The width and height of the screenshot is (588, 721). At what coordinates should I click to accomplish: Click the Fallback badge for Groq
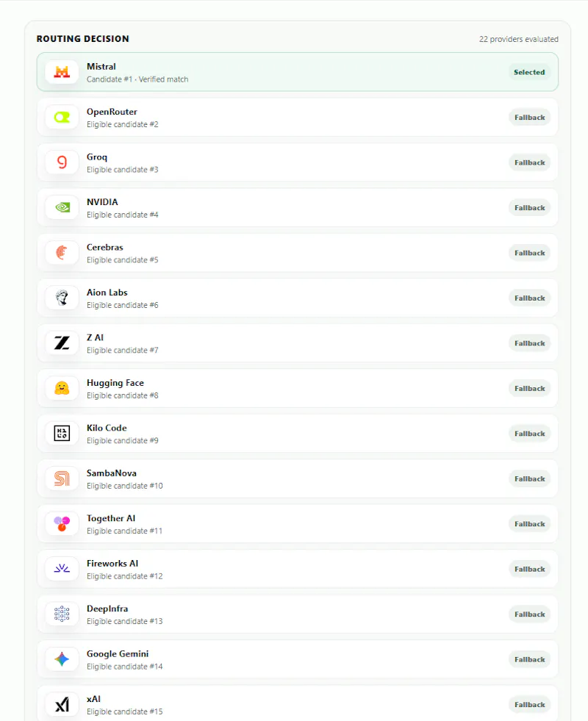click(x=530, y=162)
